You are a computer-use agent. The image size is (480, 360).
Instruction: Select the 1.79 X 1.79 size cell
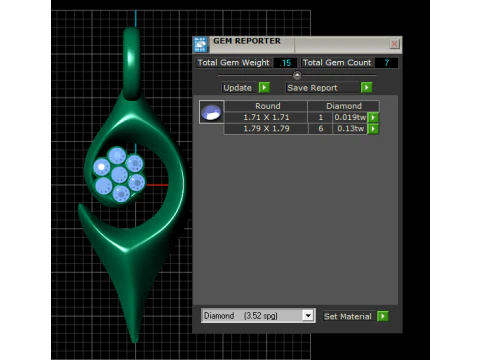click(266, 129)
